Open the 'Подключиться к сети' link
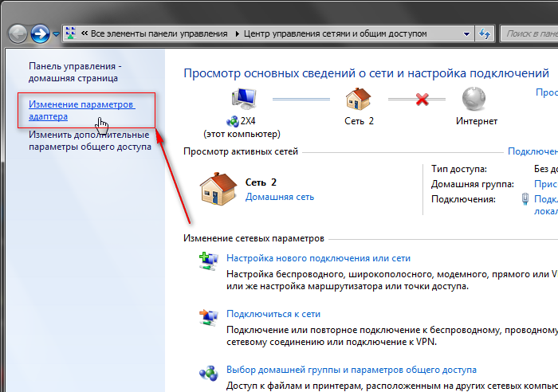The height and width of the screenshot is (392, 558). tap(273, 314)
